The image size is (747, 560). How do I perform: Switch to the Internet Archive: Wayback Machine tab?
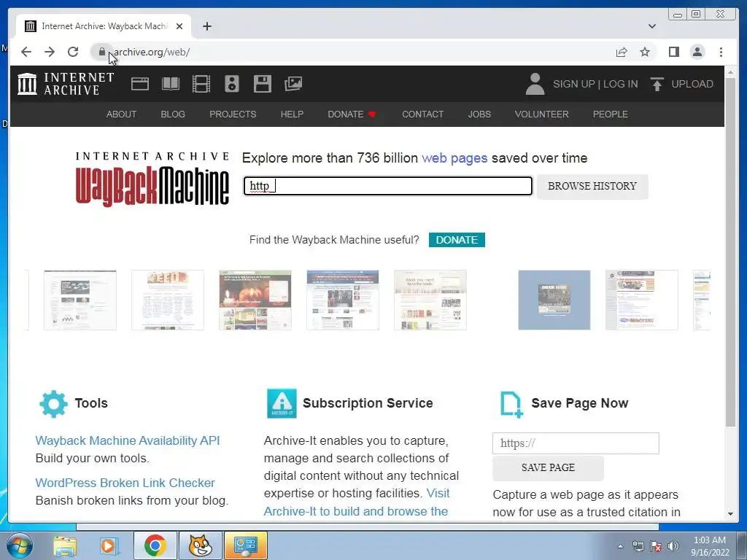(x=104, y=26)
